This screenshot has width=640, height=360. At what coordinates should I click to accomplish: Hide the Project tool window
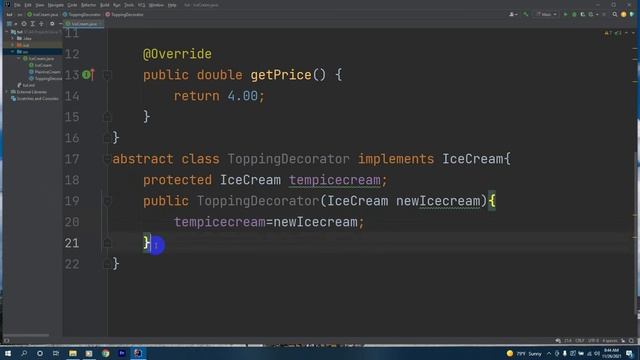60,24
